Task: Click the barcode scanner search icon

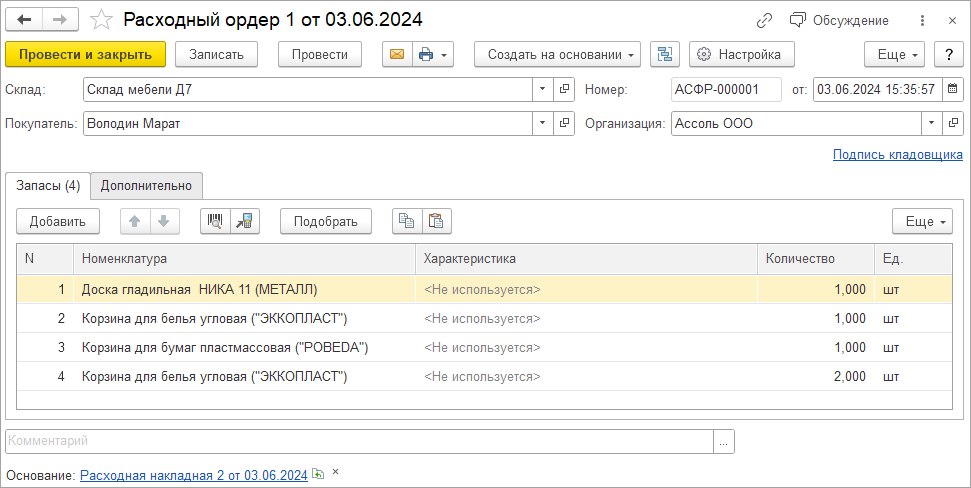Action: [x=215, y=222]
